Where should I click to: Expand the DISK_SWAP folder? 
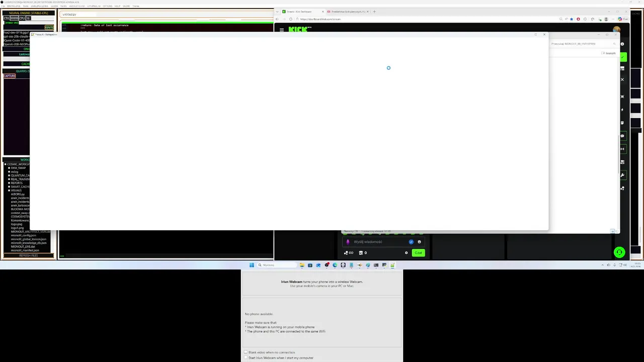tap(9, 168)
